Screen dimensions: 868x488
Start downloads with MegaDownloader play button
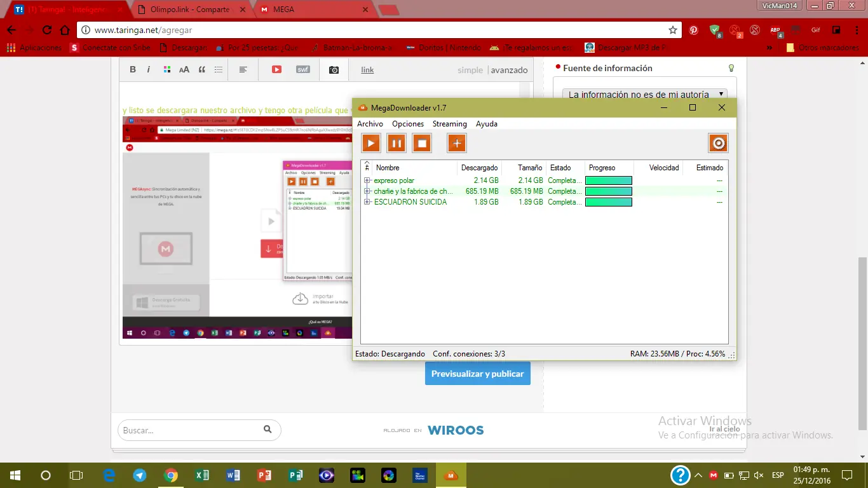click(371, 143)
